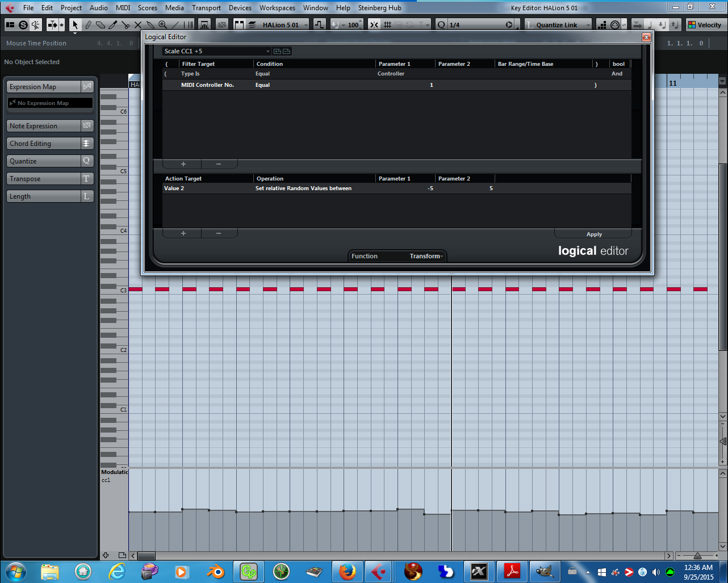Expand the Quantize inspector section
This screenshot has height=583, width=728.
point(50,161)
